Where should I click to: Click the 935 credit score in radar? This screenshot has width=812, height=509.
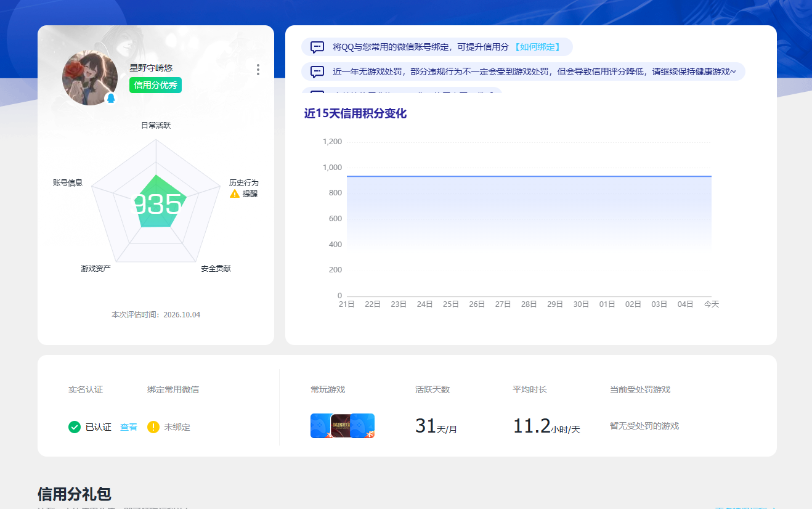158,205
